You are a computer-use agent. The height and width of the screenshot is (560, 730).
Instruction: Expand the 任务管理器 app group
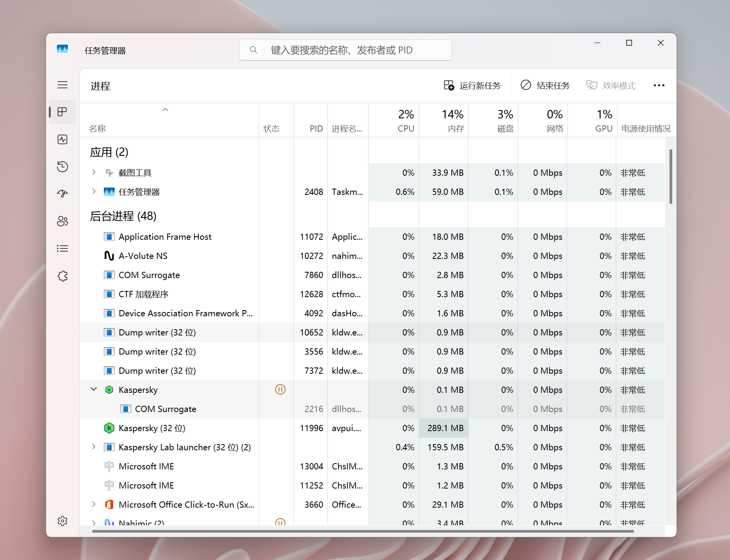tap(94, 191)
